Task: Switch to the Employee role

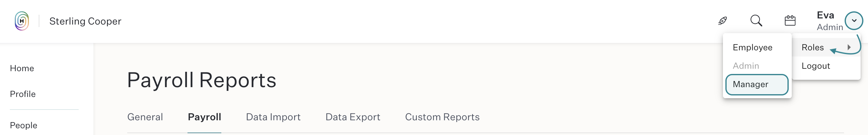Action: point(752,48)
